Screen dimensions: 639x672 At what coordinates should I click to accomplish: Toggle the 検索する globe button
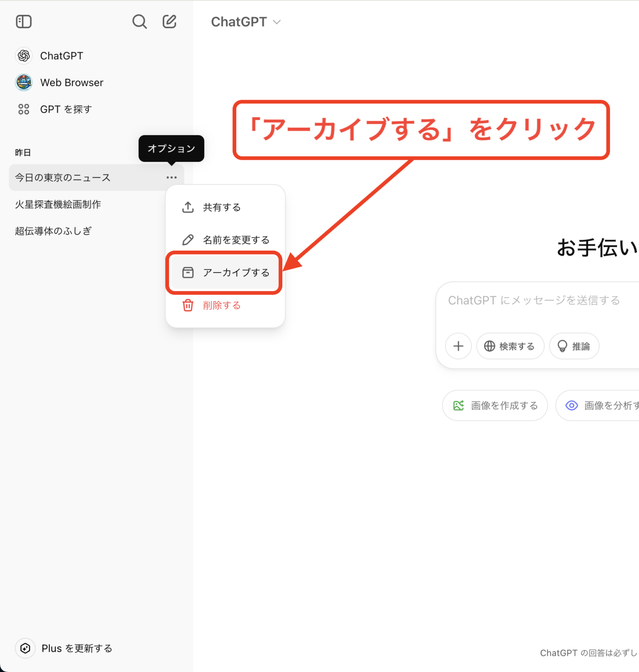(x=510, y=346)
